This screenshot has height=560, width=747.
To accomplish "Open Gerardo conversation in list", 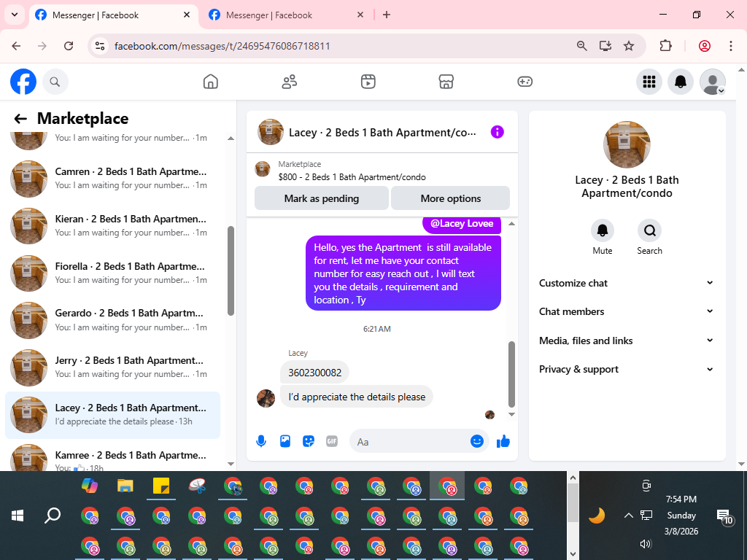I will [113, 320].
